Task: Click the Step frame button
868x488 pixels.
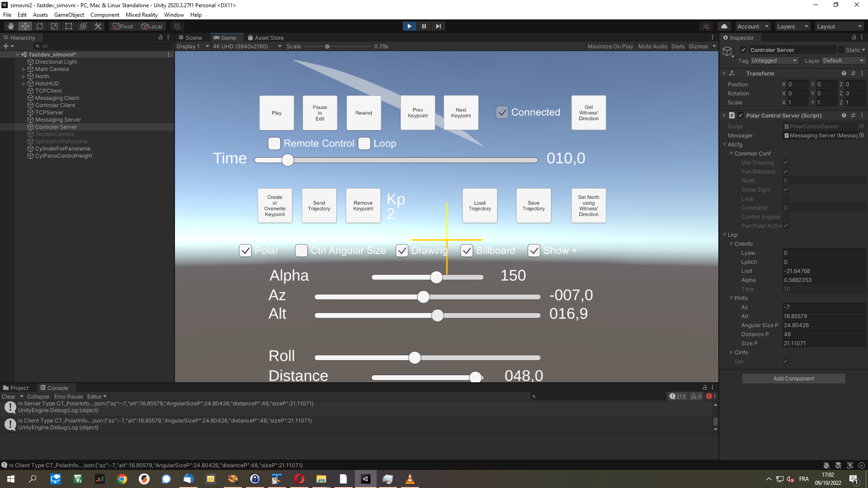Action: 438,26
